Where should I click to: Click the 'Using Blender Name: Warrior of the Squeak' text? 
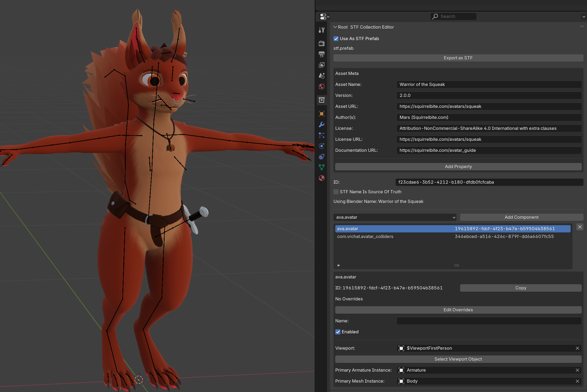pos(378,201)
